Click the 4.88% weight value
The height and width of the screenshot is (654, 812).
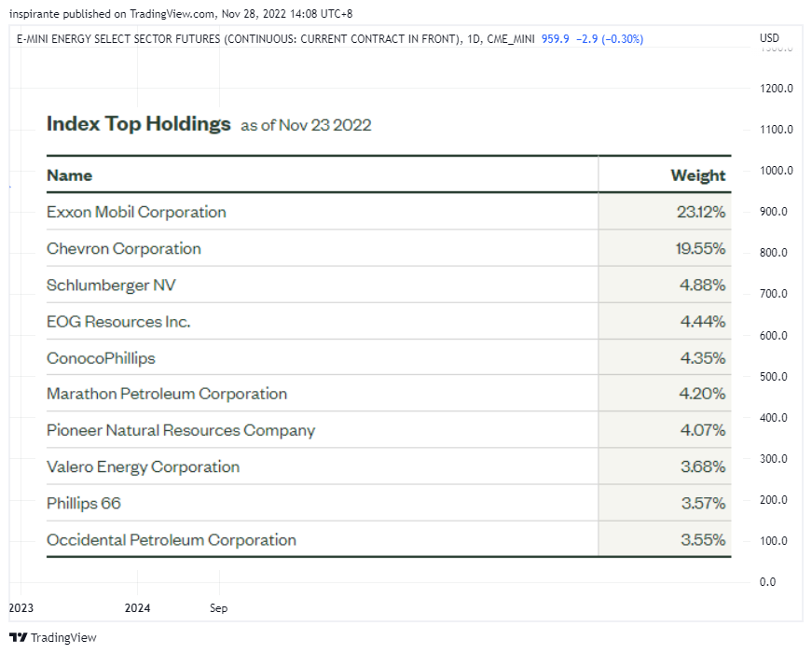(702, 285)
